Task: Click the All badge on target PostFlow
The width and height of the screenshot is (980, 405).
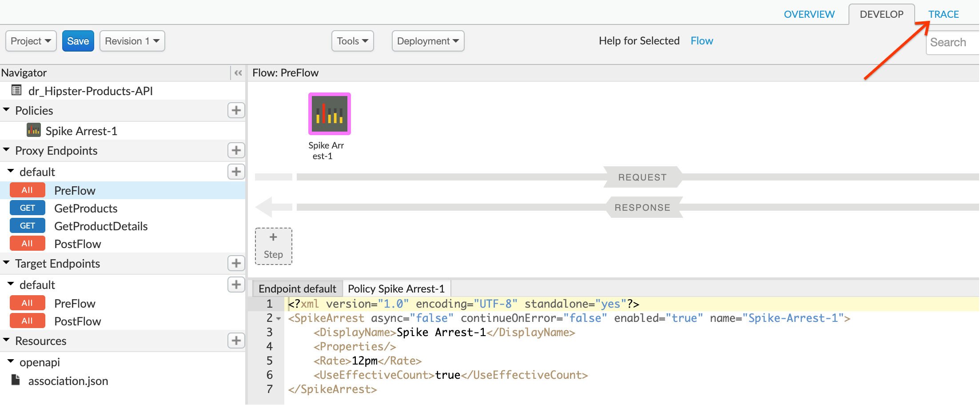Action: [27, 321]
